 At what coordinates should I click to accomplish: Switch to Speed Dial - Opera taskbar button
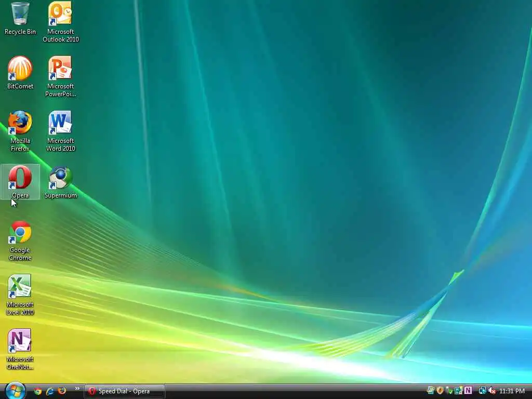tap(125, 391)
